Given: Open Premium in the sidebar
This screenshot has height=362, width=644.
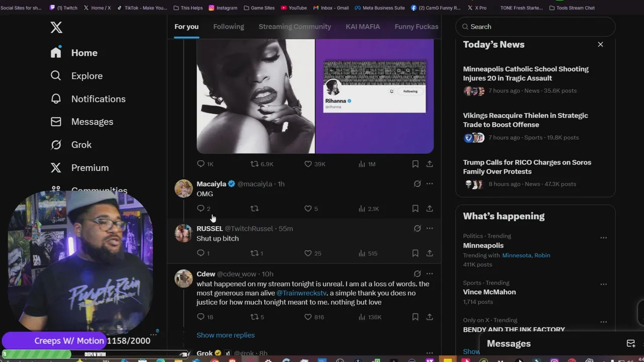Looking at the screenshot, I should [x=79, y=168].
